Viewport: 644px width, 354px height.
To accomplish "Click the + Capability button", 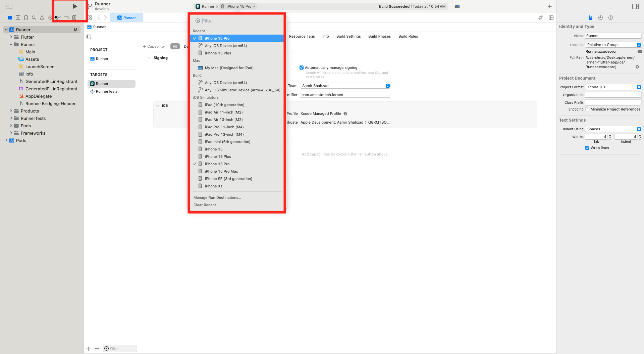I will 154,46.
